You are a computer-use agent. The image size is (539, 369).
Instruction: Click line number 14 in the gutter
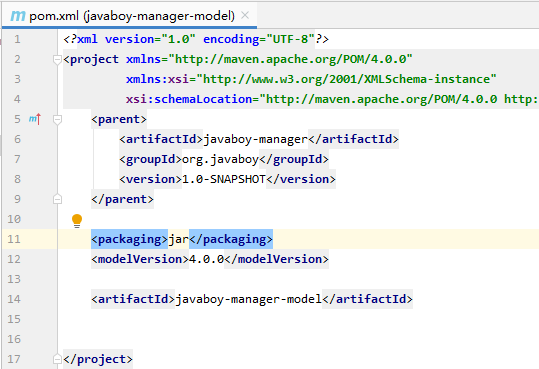[x=14, y=299]
